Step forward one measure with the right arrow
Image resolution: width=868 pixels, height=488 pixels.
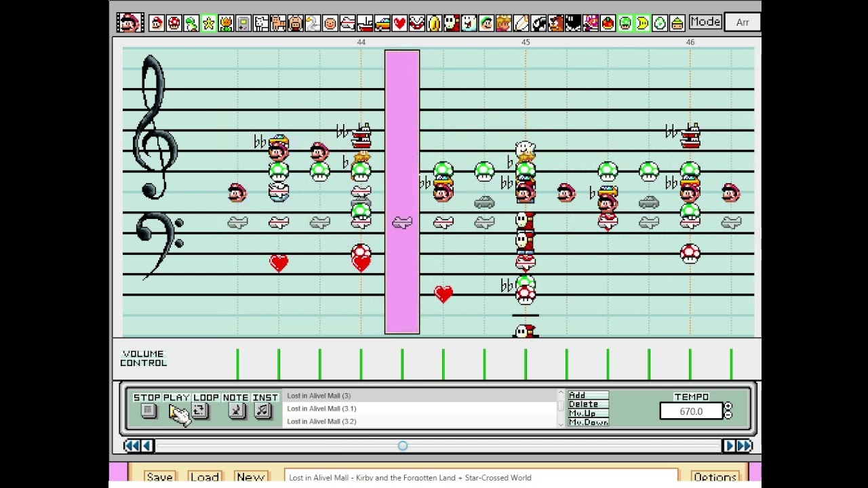click(x=729, y=445)
